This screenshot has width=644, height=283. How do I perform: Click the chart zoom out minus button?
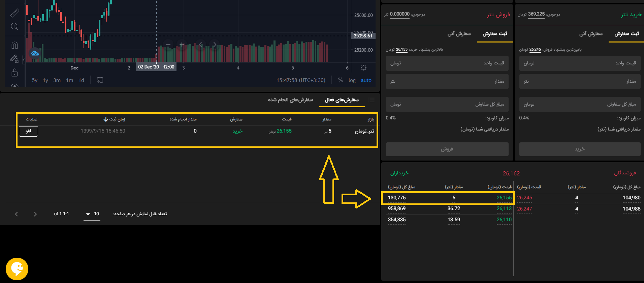(168, 45)
